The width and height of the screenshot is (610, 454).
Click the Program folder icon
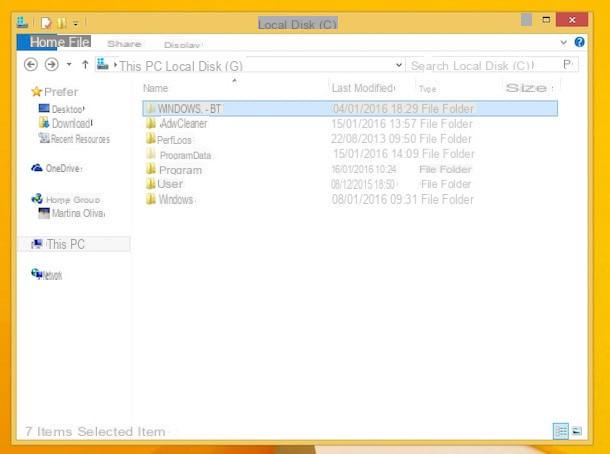[x=151, y=168]
